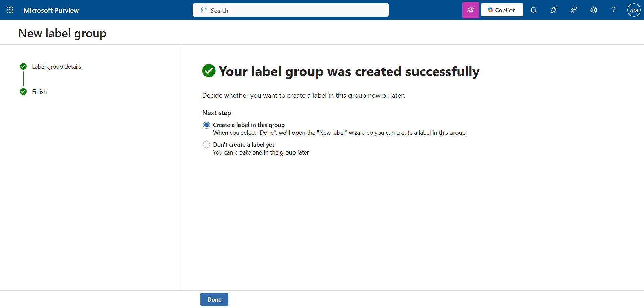Select "Don't create a label yet" option
This screenshot has height=308, width=644.
(207, 145)
